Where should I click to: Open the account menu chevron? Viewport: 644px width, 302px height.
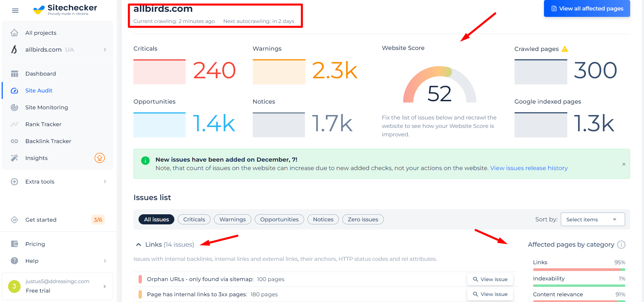(x=105, y=286)
